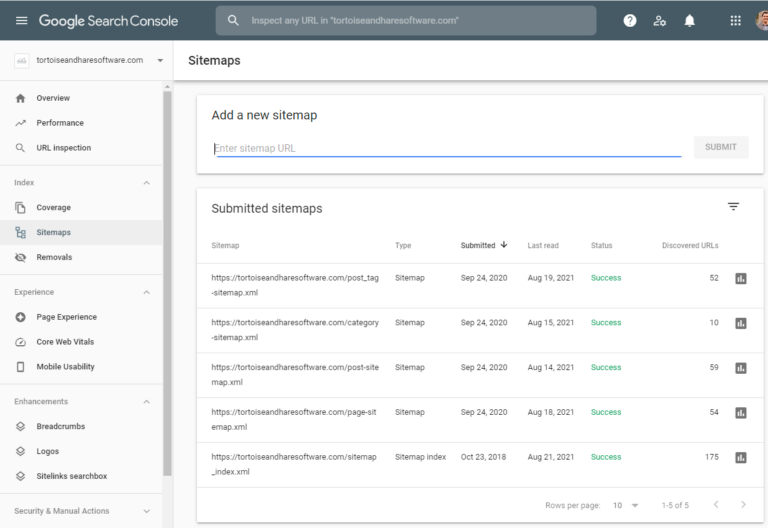Click the Sitemaps tree icon

pos(20,232)
